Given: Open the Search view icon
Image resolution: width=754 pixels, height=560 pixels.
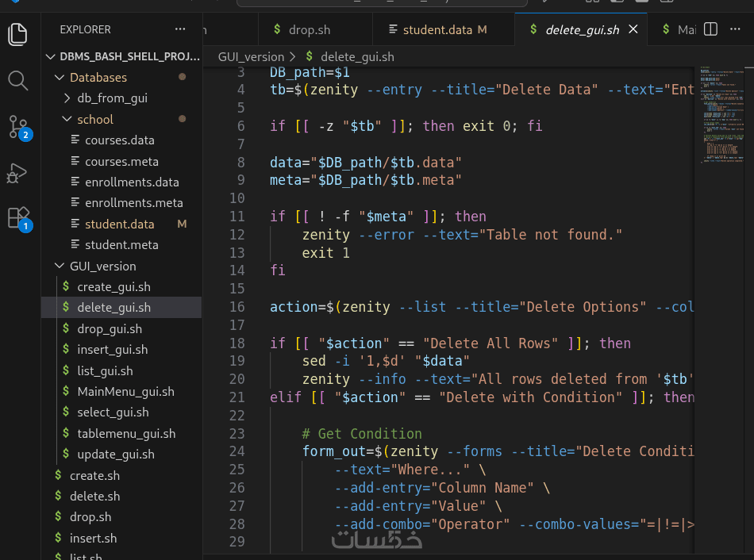Looking at the screenshot, I should tap(17, 80).
